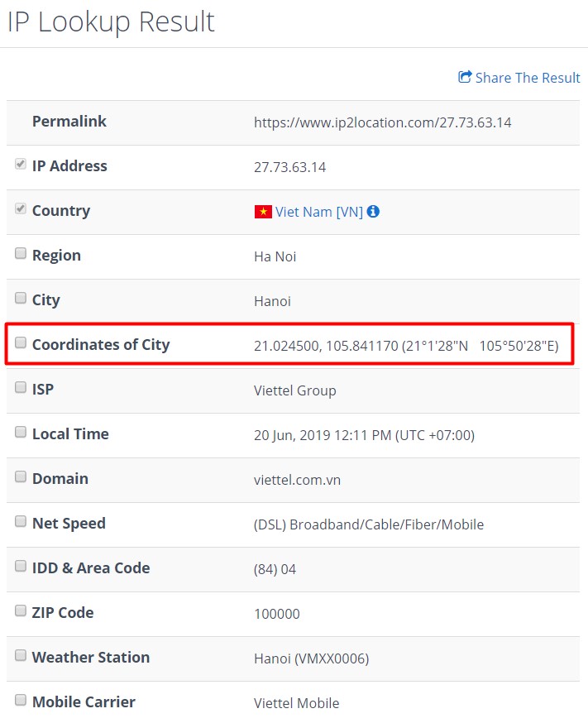The image size is (588, 723).
Task: Click the Share The Result icon
Action: (x=465, y=77)
